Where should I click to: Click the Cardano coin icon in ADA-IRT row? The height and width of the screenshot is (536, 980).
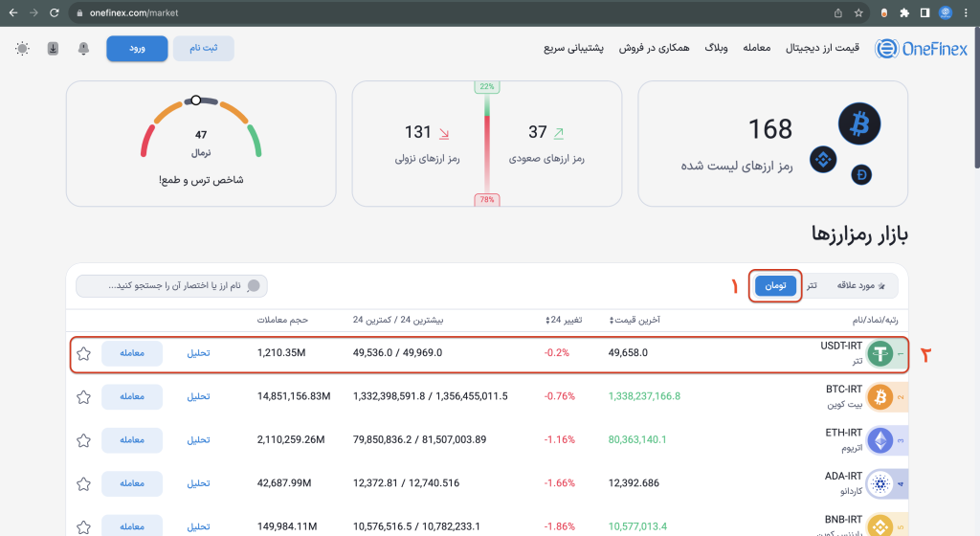[x=879, y=482]
